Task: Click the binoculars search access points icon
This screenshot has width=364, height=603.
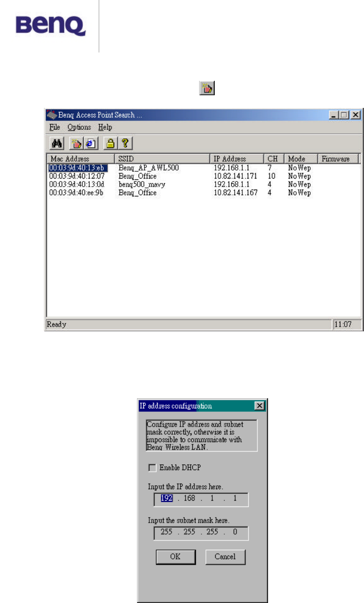Action: pos(57,143)
